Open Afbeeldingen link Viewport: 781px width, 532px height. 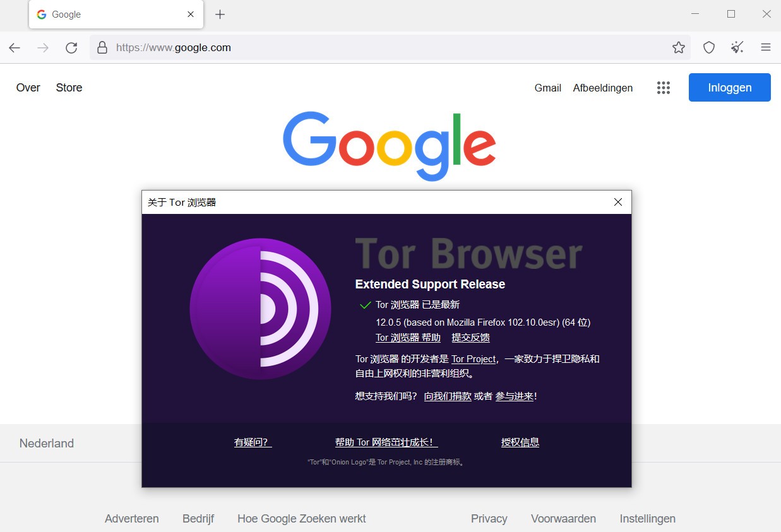point(603,88)
